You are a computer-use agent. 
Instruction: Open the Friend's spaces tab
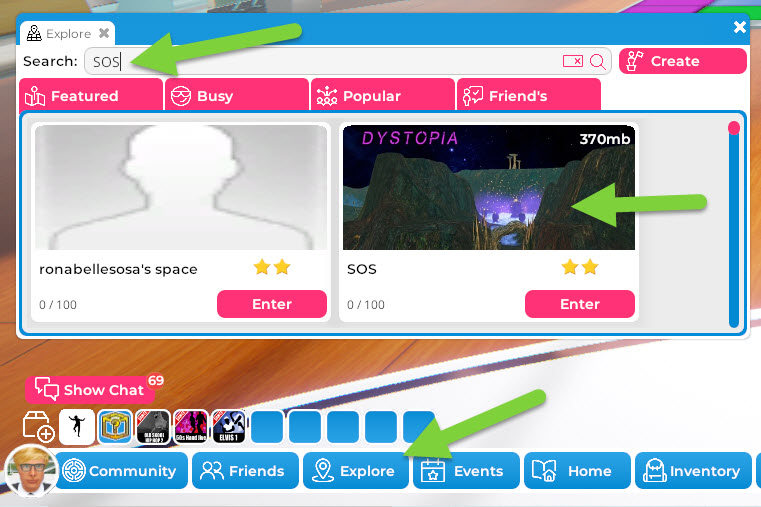[x=529, y=95]
